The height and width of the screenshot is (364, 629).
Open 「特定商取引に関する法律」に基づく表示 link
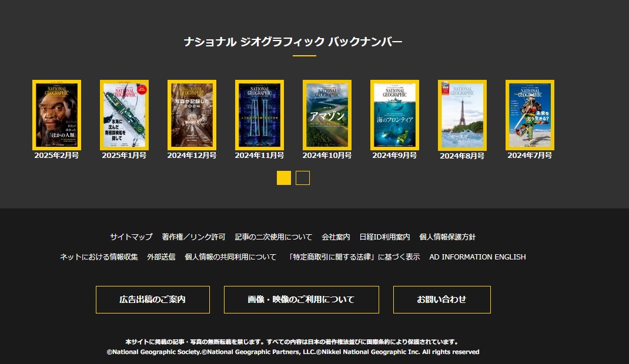(354, 257)
